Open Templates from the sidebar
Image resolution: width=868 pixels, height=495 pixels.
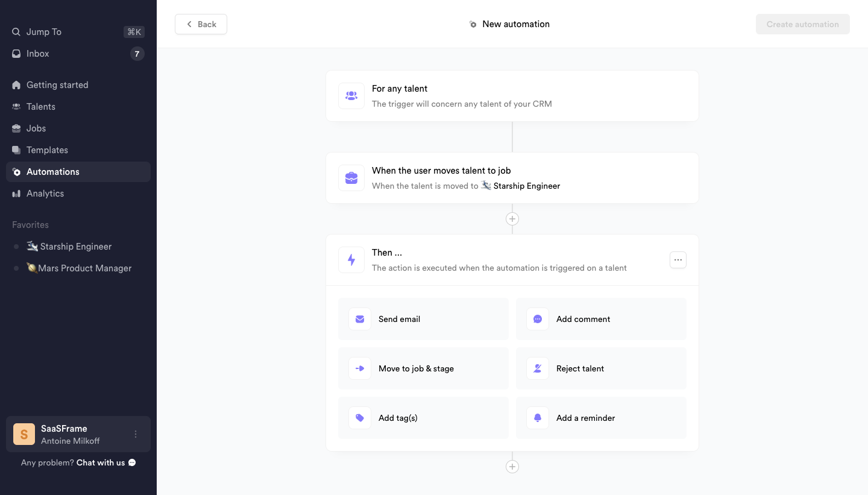(x=78, y=150)
